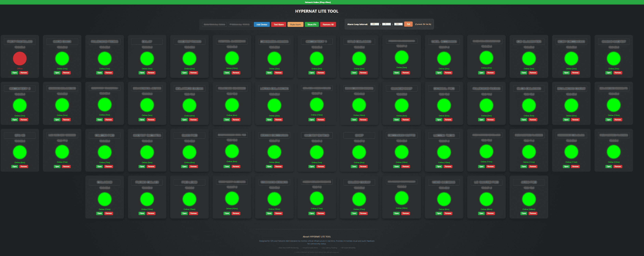Toggle Mute Alarm on

click(x=295, y=24)
